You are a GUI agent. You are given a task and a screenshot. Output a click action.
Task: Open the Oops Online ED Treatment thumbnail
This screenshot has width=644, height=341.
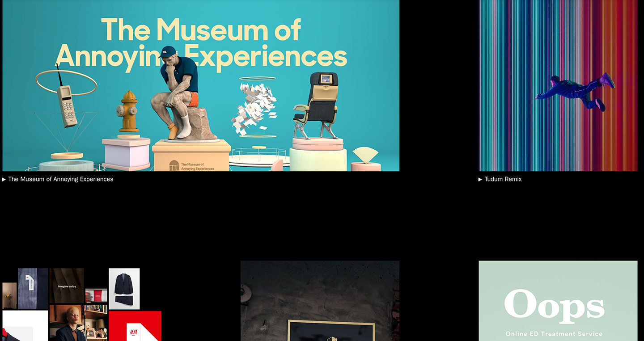(558, 301)
